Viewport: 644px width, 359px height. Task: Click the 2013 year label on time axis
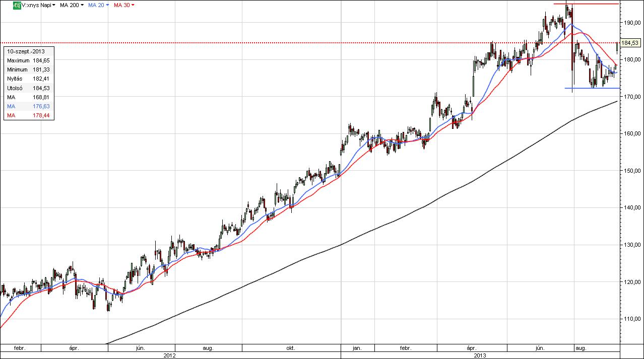(480, 355)
